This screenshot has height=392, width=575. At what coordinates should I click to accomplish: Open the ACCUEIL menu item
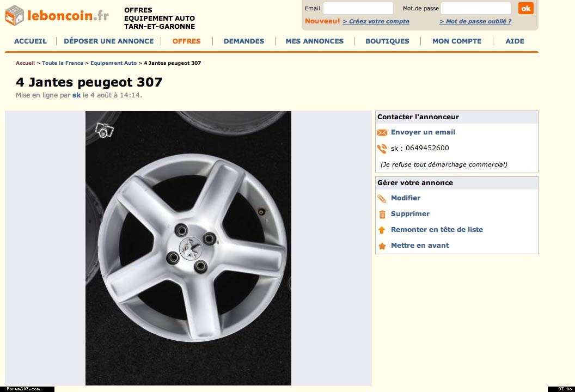(x=30, y=41)
